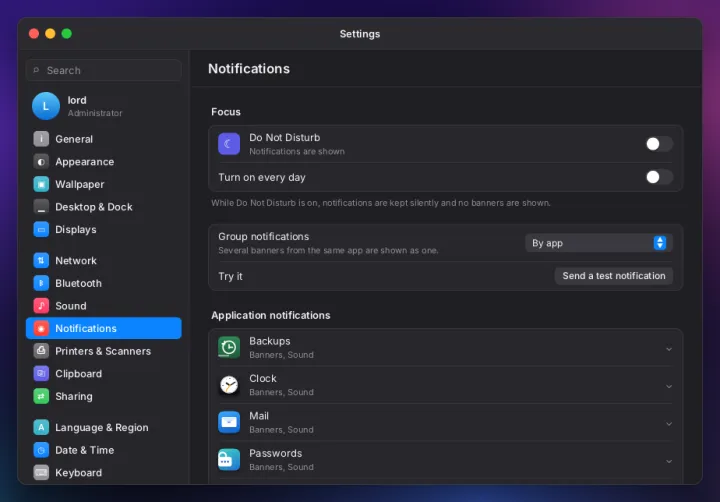Click the Wallpaper sidebar icon
The height and width of the screenshot is (502, 720).
41,184
